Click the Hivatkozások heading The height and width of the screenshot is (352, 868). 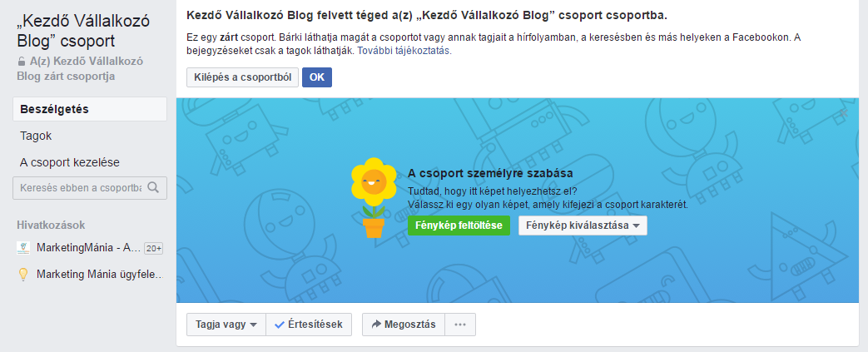(51, 225)
